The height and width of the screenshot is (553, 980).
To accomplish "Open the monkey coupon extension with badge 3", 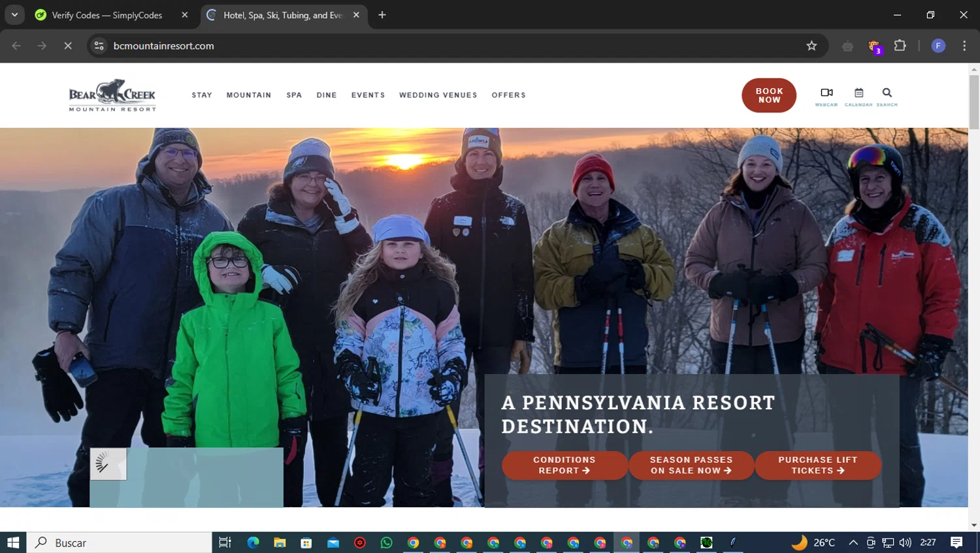I will point(874,46).
